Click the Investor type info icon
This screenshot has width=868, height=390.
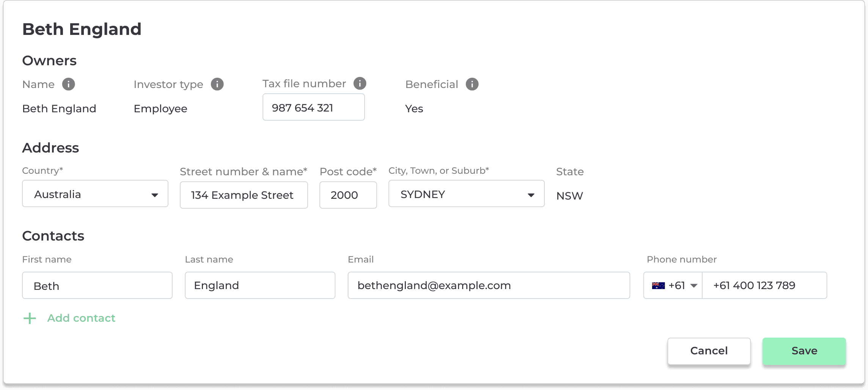[x=217, y=84]
